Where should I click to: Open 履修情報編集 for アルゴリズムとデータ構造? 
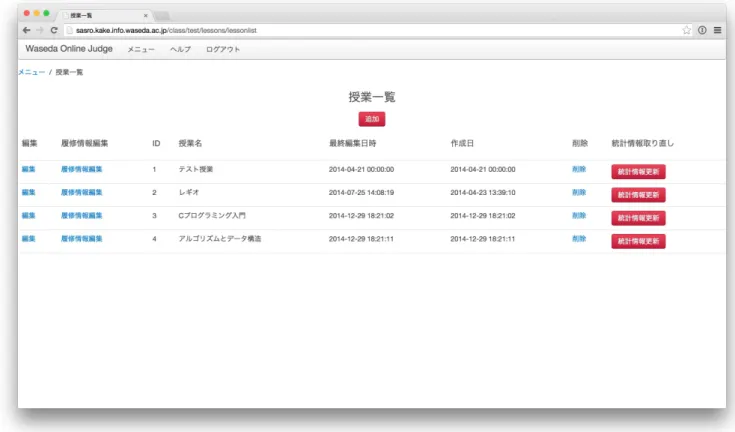(x=82, y=238)
